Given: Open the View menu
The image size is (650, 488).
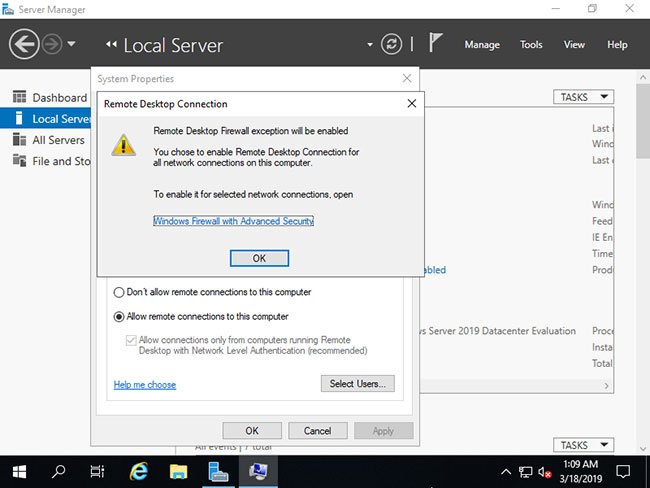Looking at the screenshot, I should [x=574, y=44].
